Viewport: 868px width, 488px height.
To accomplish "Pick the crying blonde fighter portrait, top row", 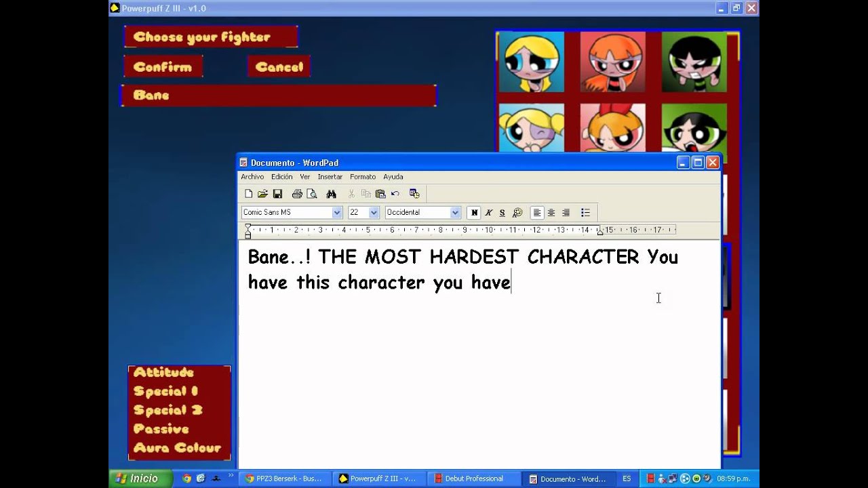I will pyautogui.click(x=532, y=62).
